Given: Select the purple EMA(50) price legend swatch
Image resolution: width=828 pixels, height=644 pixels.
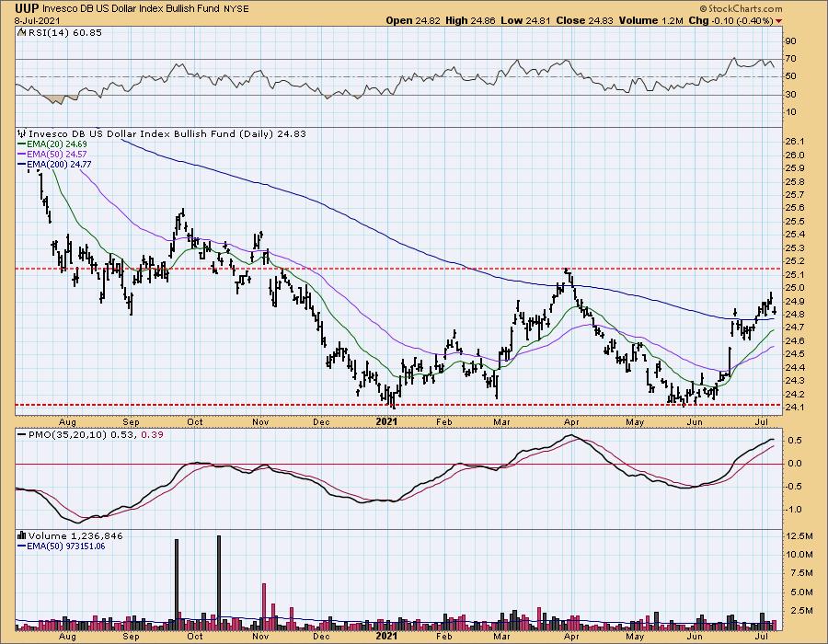Looking at the screenshot, I should (x=22, y=155).
